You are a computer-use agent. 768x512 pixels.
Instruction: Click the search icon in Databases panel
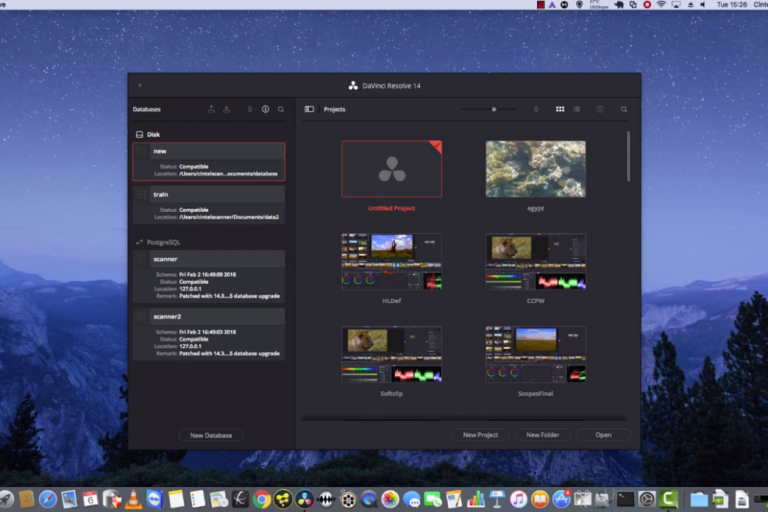pos(281,109)
